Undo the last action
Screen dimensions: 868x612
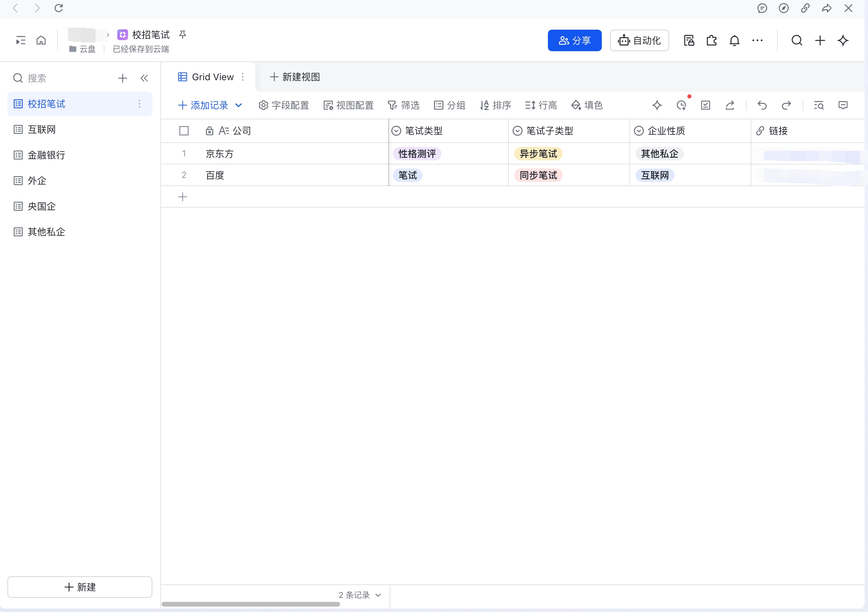[x=762, y=105]
